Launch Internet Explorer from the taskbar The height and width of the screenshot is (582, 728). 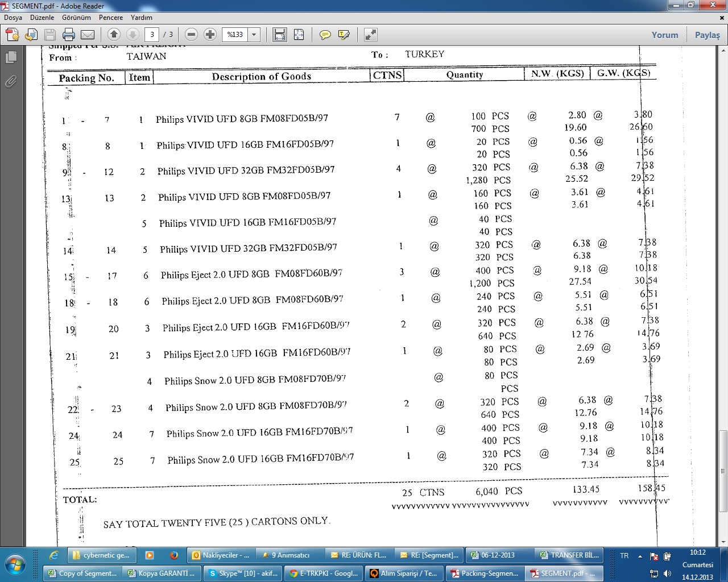coord(54,555)
